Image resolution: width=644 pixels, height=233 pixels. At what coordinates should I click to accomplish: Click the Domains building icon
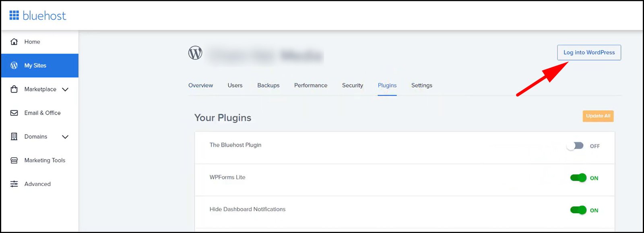point(14,137)
